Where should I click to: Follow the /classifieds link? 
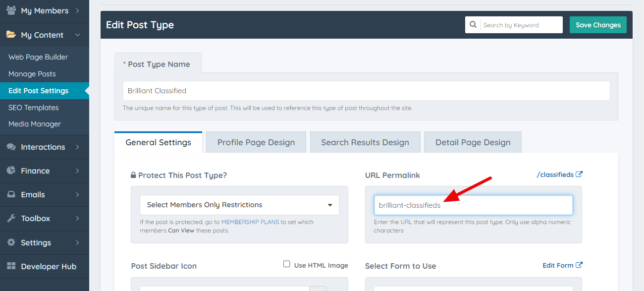click(x=555, y=175)
